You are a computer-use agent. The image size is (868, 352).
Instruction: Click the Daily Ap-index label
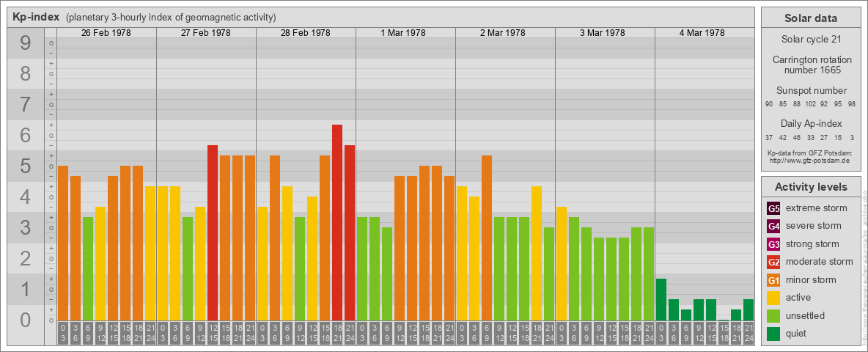coord(811,123)
